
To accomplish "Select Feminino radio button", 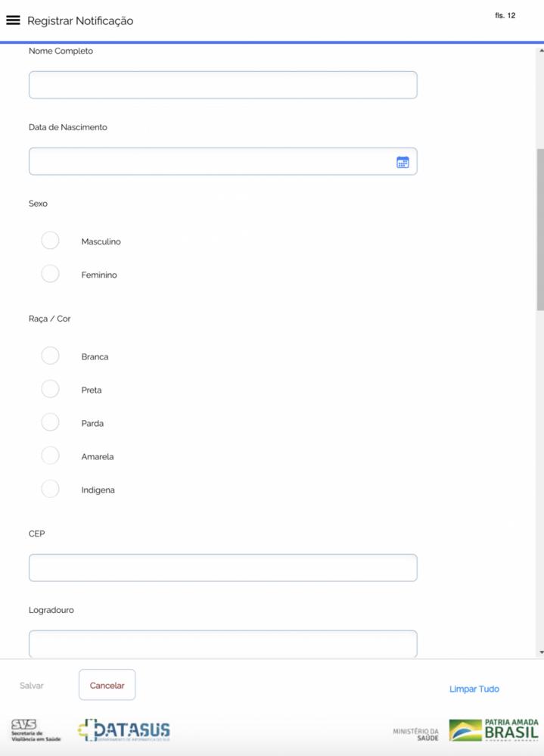I will [x=50, y=274].
